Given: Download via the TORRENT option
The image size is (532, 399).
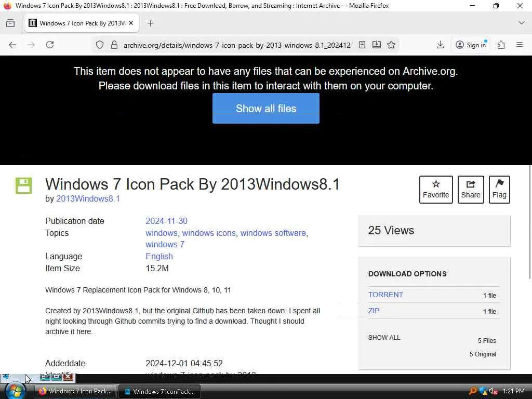Looking at the screenshot, I should 385,295.
